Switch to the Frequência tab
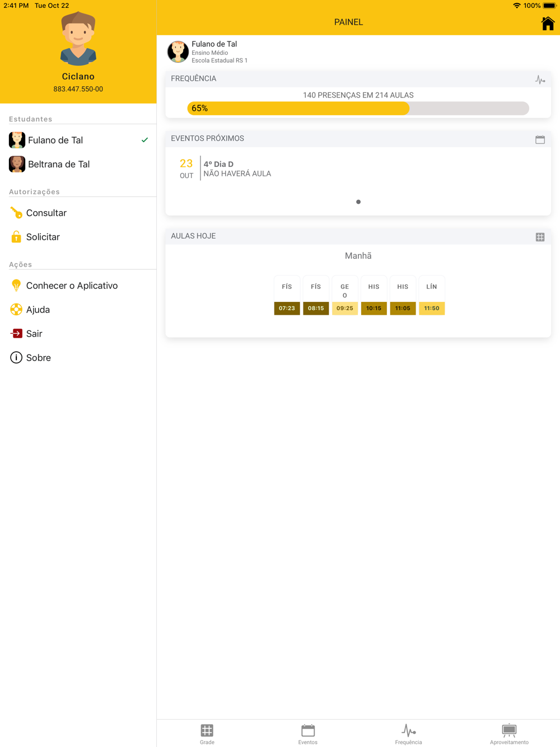560x747 pixels. 408,734
